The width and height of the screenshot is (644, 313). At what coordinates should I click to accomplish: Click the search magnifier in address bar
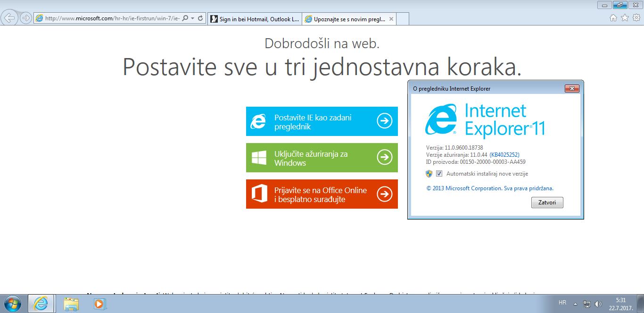[185, 18]
